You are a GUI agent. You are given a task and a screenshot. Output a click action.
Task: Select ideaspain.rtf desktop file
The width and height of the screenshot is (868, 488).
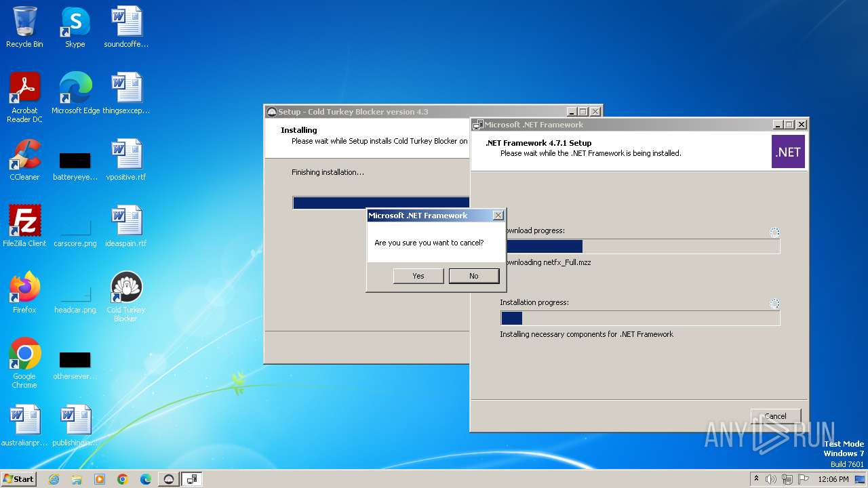pyautogui.click(x=126, y=226)
